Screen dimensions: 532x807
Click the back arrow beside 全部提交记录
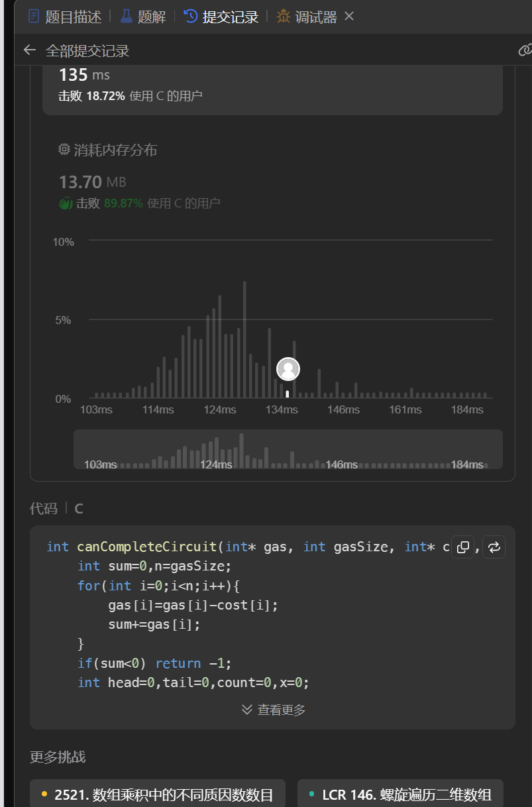29,50
